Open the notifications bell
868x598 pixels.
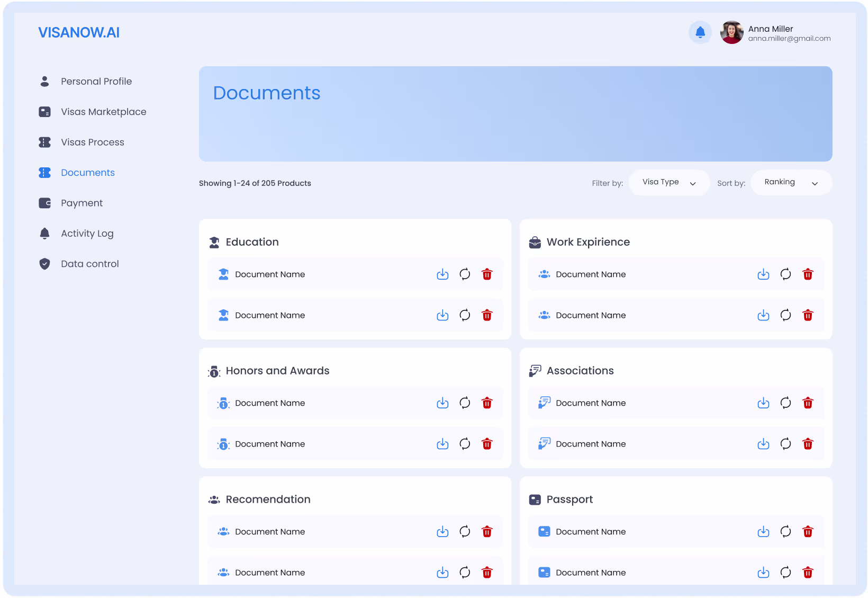(700, 32)
